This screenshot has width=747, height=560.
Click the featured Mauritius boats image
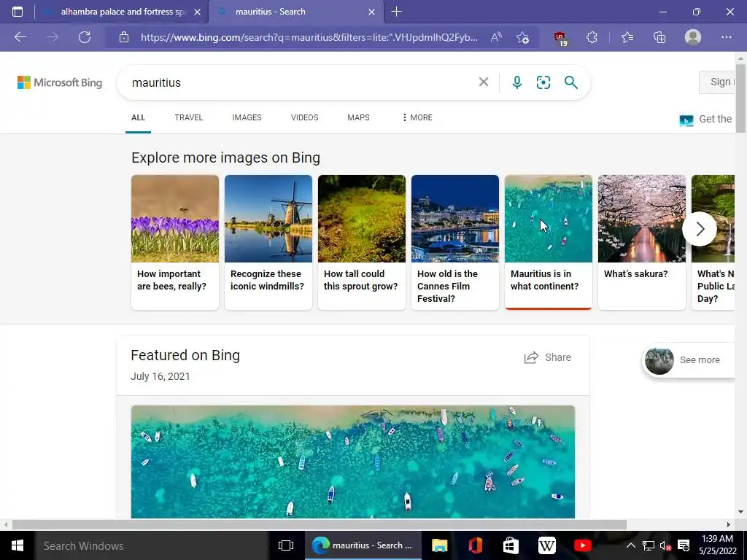[353, 462]
